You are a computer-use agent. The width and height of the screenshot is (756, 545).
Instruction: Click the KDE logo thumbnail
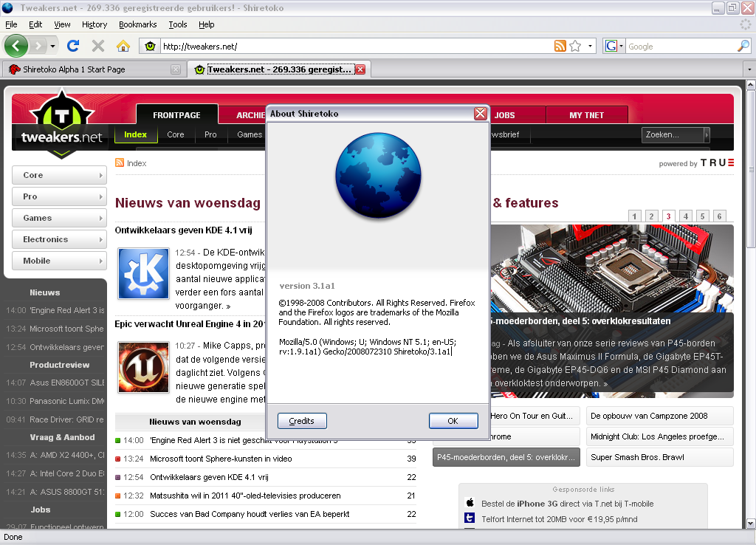[144, 273]
